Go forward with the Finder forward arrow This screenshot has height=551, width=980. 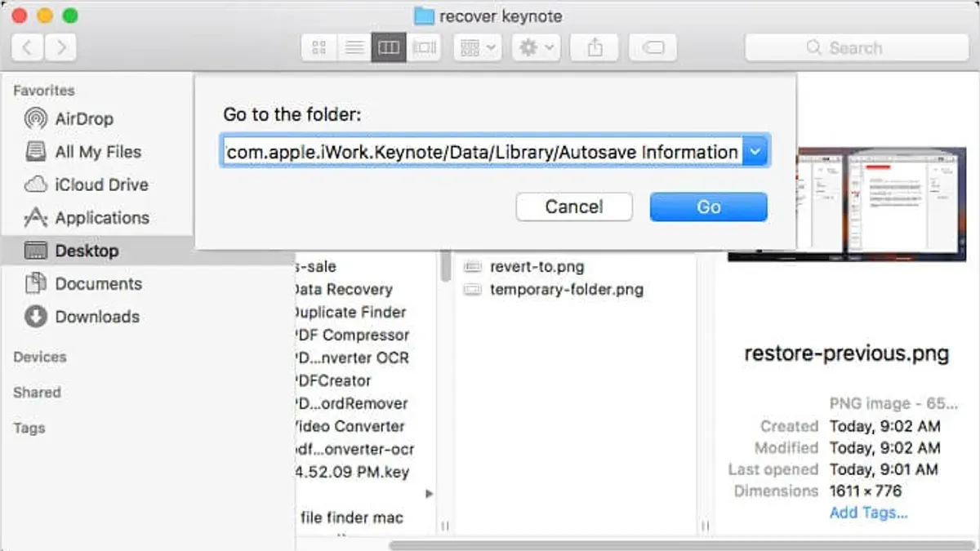coord(61,47)
